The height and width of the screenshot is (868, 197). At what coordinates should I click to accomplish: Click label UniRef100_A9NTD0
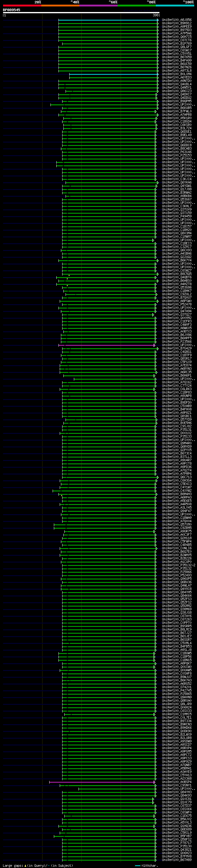[x=177, y=81]
